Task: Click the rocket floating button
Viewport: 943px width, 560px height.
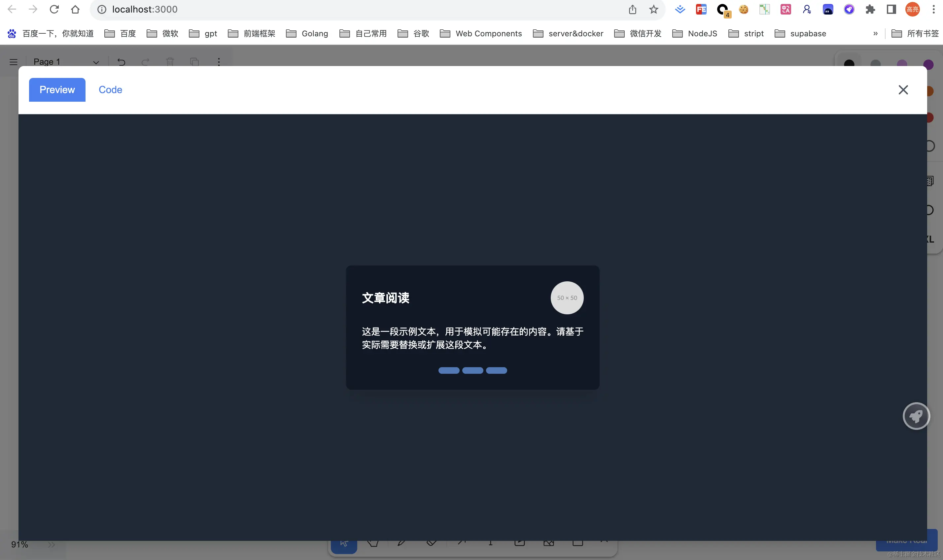Action: point(916,416)
